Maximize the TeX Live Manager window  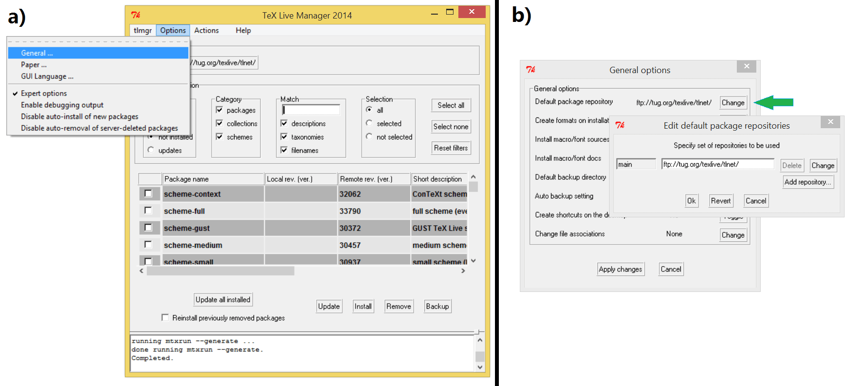[x=450, y=12]
